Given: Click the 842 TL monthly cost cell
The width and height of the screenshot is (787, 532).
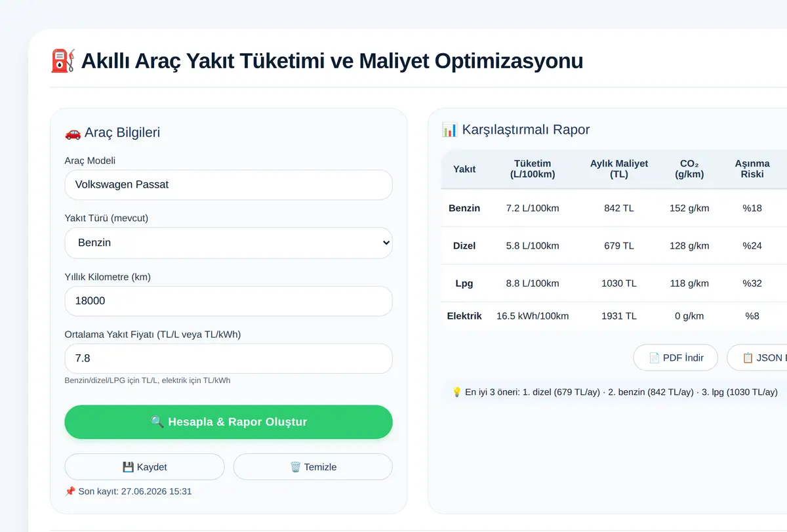Looking at the screenshot, I should pyautogui.click(x=619, y=208).
